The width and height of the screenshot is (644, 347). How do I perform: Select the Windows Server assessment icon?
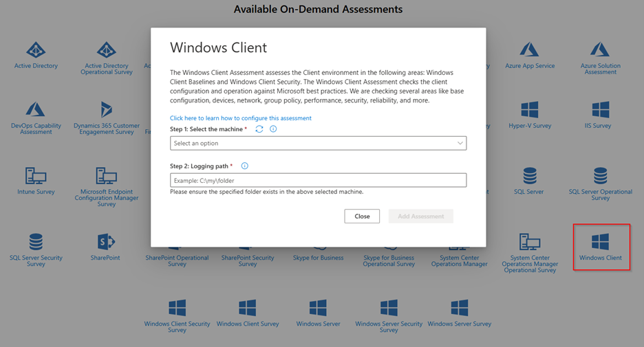319,308
